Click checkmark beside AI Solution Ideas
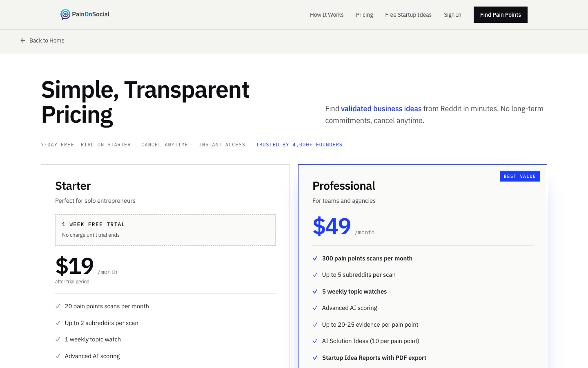588x368 pixels. (x=315, y=341)
